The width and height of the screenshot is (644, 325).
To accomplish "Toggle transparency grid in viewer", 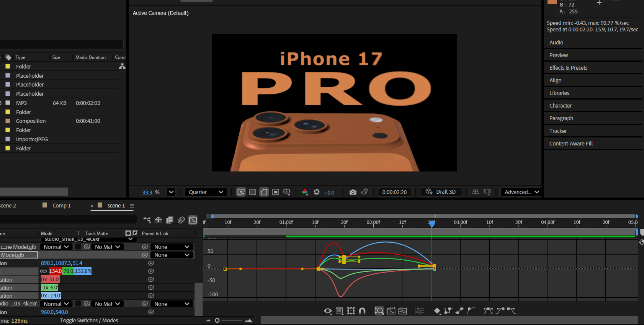I will (x=252, y=192).
